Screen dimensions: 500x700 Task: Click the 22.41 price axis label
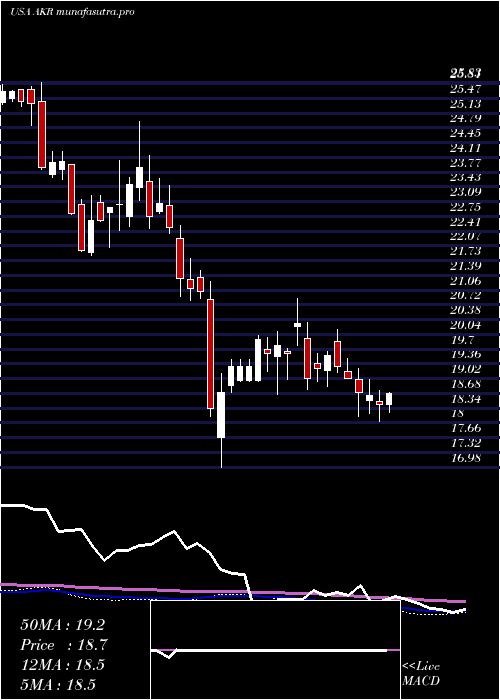[x=465, y=222]
